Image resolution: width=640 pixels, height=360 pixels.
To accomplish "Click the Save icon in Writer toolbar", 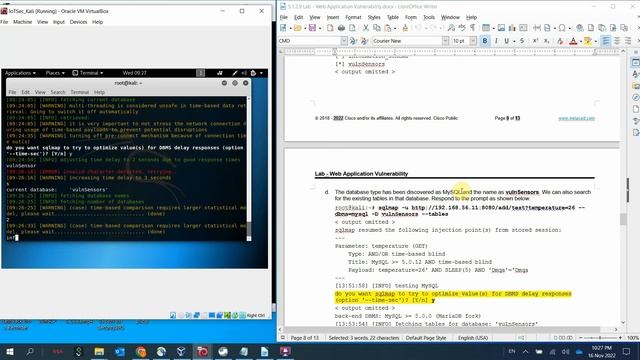I will (x=312, y=28).
